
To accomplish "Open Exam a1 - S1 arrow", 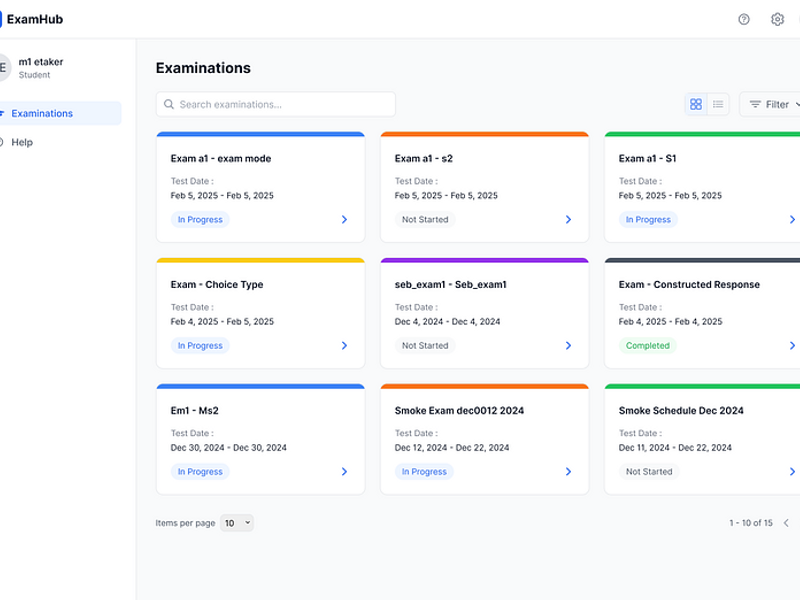I will click(x=792, y=219).
